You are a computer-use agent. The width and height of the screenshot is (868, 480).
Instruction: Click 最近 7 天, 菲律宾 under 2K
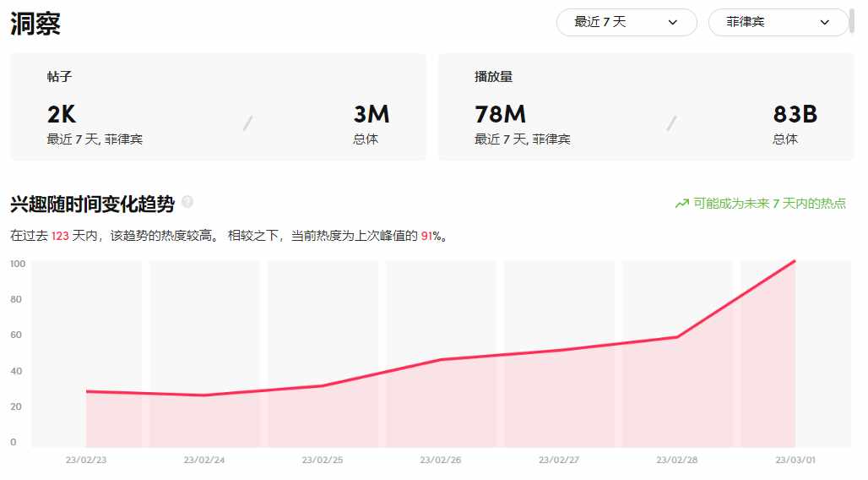point(95,139)
